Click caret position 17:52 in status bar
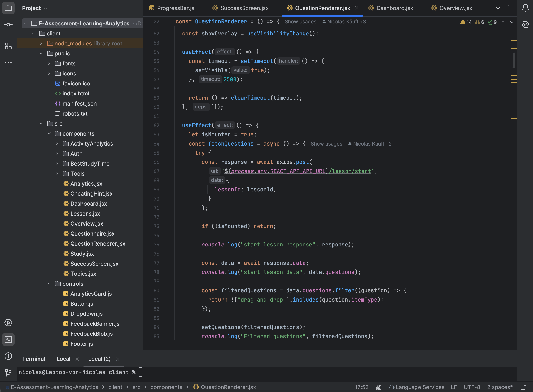Image resolution: width=533 pixels, height=392 pixels. tap(361, 387)
